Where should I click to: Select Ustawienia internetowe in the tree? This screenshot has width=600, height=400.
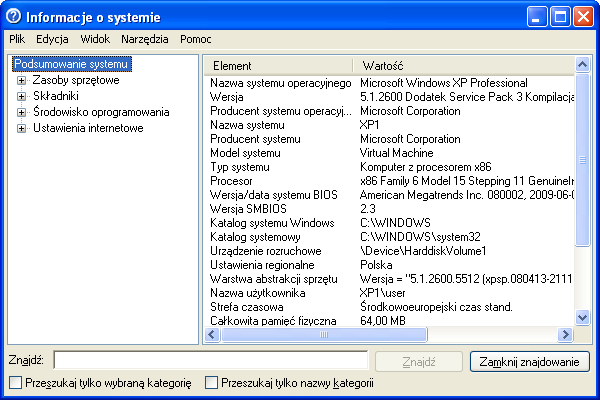[x=88, y=128]
